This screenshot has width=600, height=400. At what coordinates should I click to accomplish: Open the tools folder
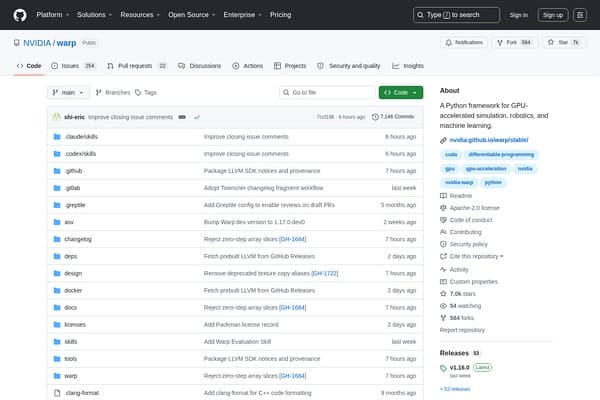point(70,359)
